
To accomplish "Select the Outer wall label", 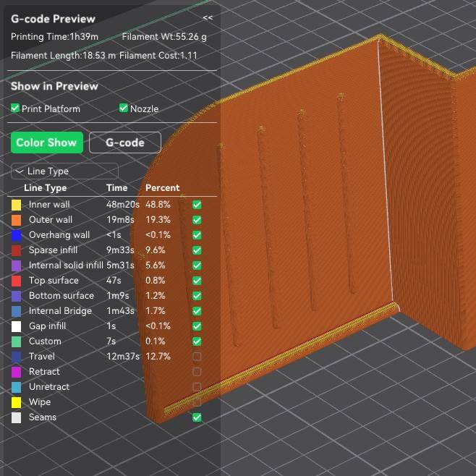I will (51, 219).
